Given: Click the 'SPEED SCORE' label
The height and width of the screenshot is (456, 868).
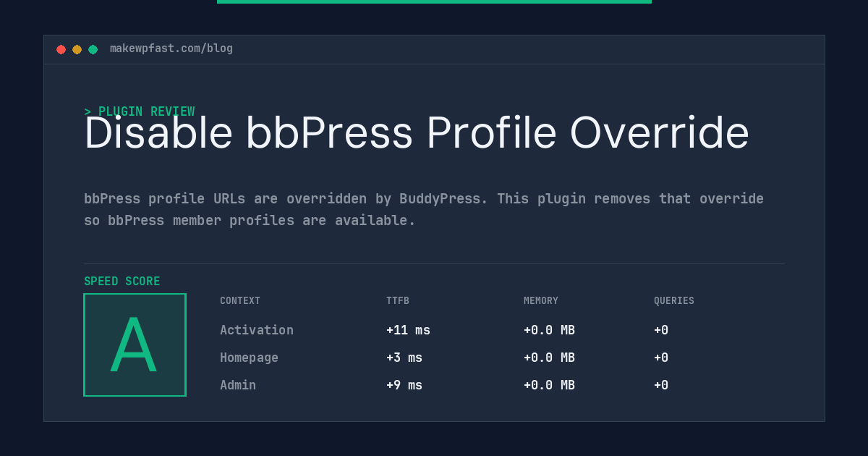Looking at the screenshot, I should 122,282.
